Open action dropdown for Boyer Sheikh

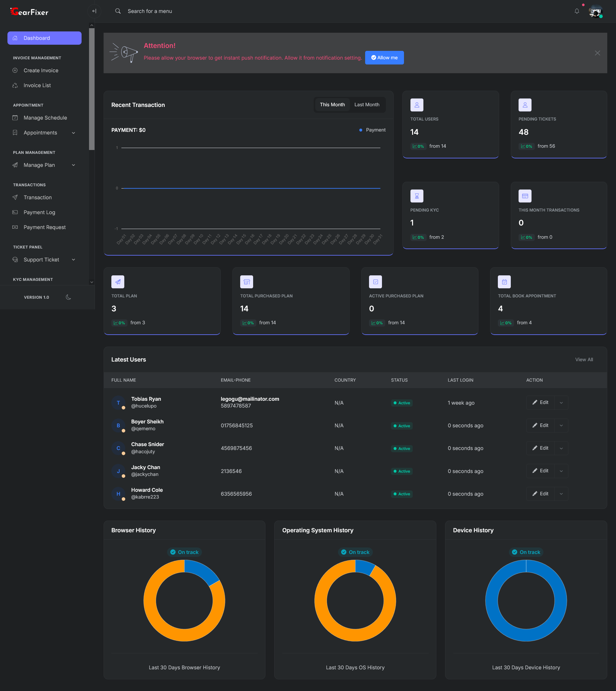561,425
